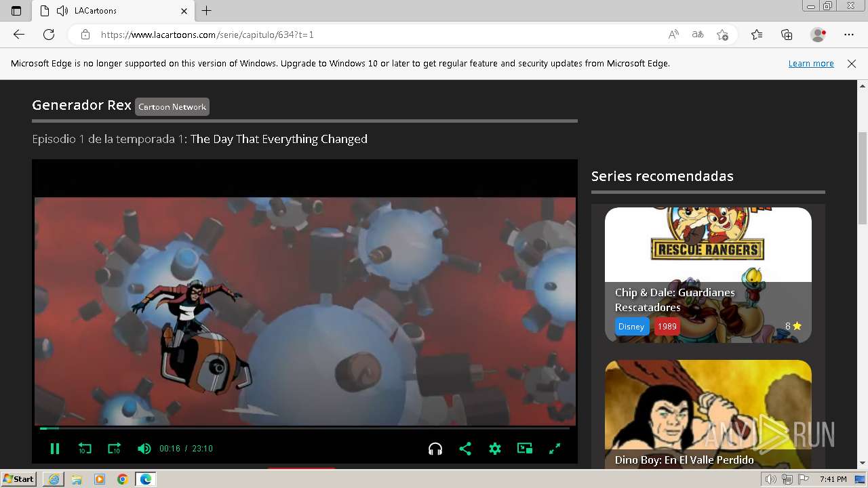Open media player taskbar icon
The image size is (868, 488).
100,479
